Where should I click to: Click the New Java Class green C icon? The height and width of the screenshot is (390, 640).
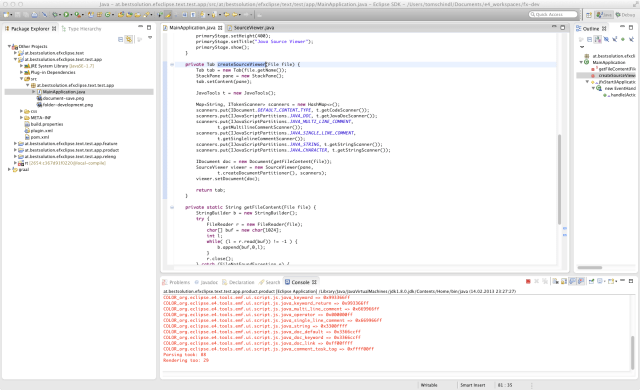[108, 15]
